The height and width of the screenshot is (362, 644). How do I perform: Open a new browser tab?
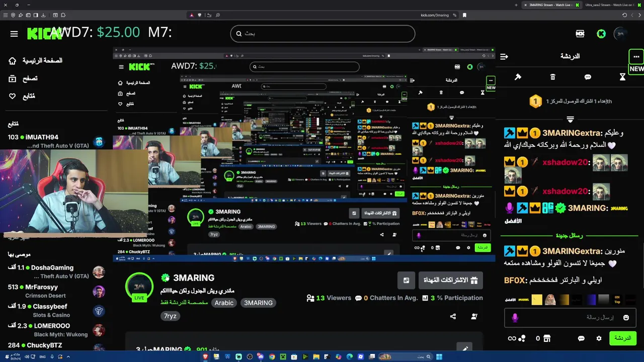click(x=516, y=5)
